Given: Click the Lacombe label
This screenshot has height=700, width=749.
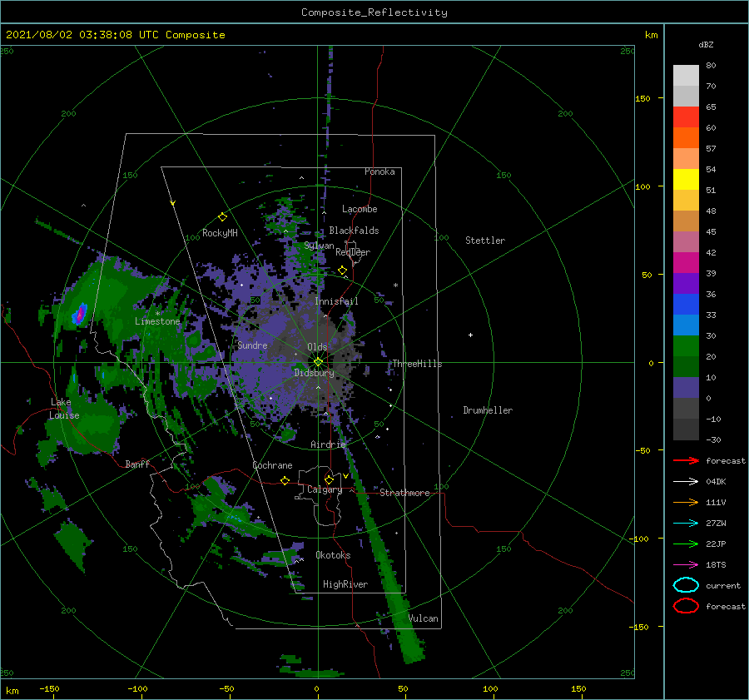Looking at the screenshot, I should click(x=360, y=209).
